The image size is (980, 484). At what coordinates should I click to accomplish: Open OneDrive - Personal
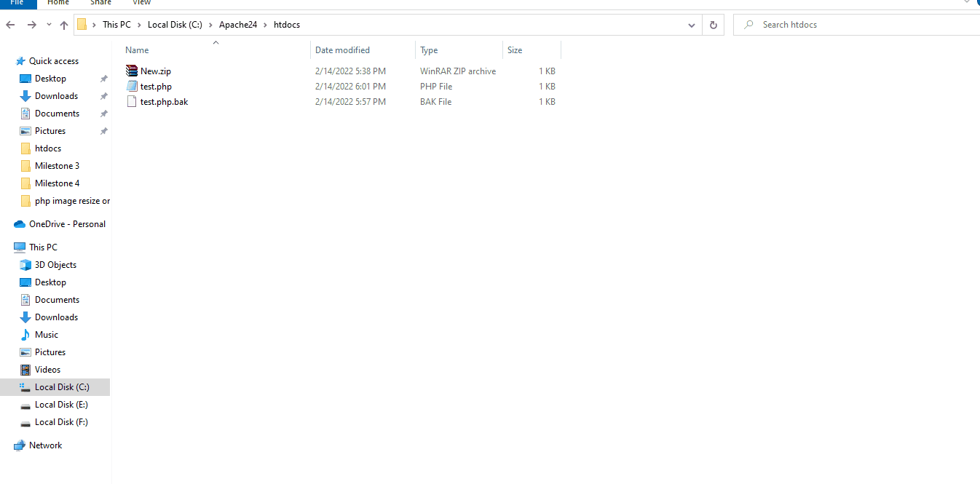[x=67, y=224]
